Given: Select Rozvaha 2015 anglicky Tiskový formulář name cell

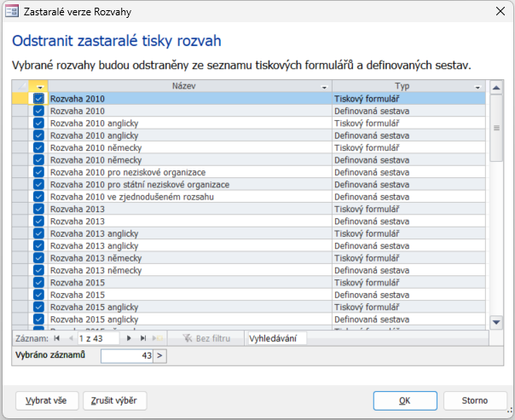Looking at the screenshot, I should [190, 307].
